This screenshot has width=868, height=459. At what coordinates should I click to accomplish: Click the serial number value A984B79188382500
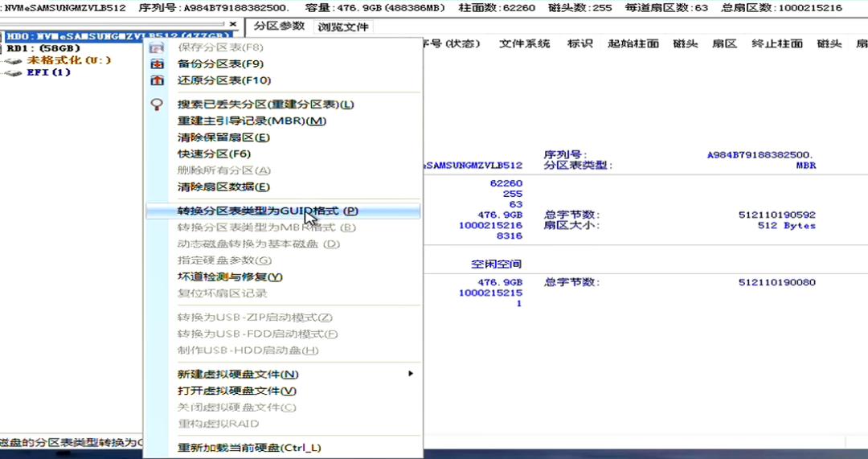(x=760, y=155)
